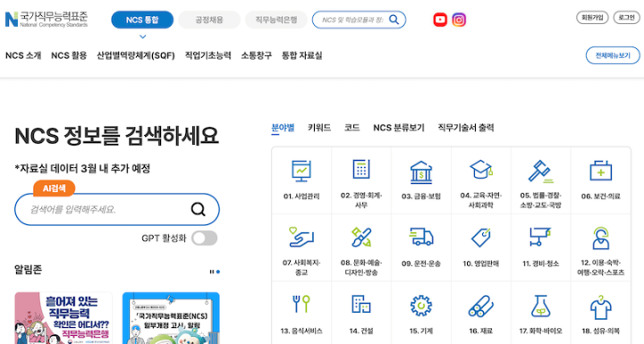644x344 pixels.
Task: Click the 회원가입 button
Action: pyautogui.click(x=592, y=17)
